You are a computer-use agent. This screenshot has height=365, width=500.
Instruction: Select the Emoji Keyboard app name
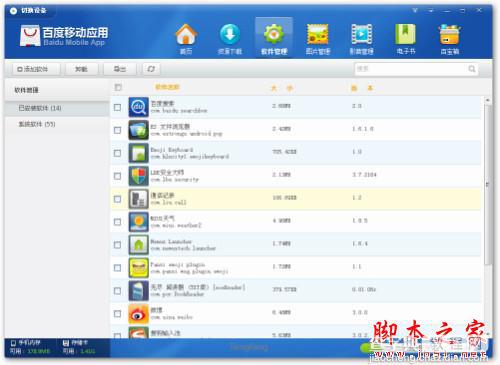(172, 150)
